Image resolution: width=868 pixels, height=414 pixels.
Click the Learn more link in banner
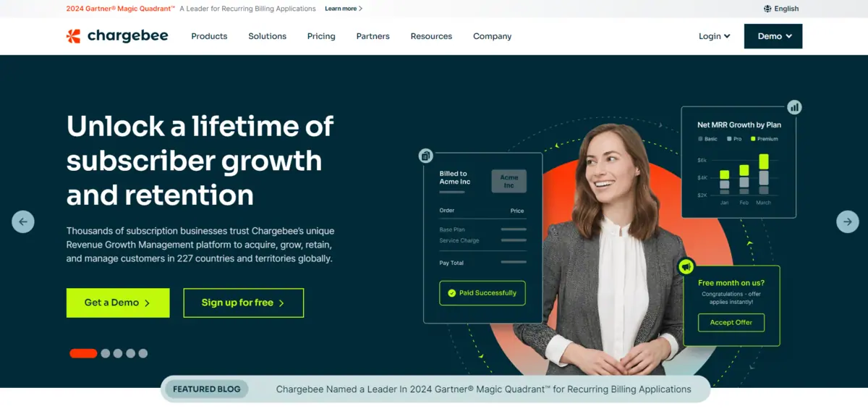[x=344, y=9]
